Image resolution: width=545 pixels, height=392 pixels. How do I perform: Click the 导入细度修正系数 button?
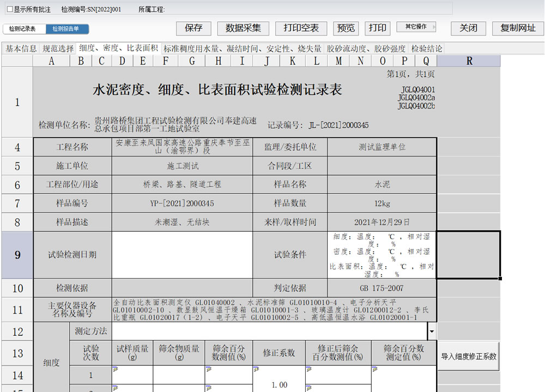point(469,357)
